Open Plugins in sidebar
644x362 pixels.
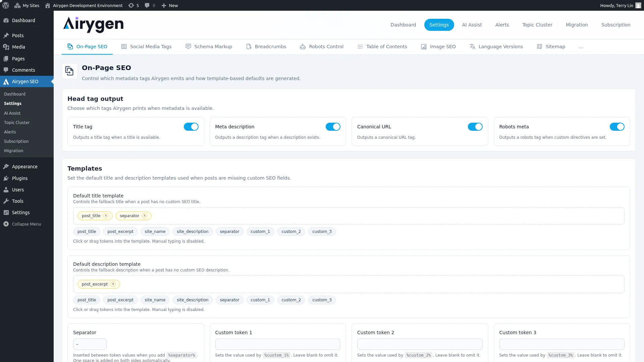tap(27, 178)
